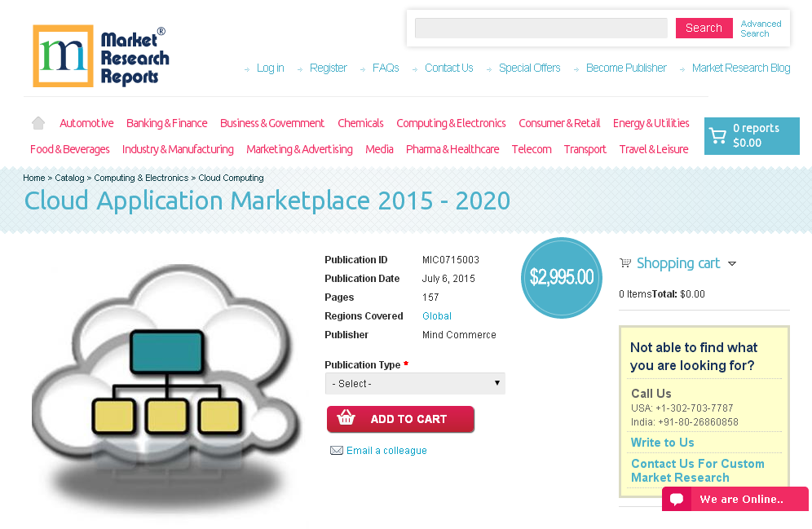Image resolution: width=812 pixels, height=529 pixels.
Task: Click inside the search input field
Action: pos(541,28)
